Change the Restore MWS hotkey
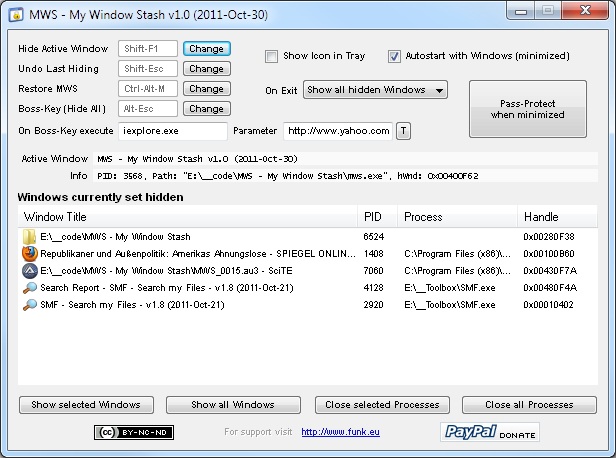The image size is (616, 458). 207,89
